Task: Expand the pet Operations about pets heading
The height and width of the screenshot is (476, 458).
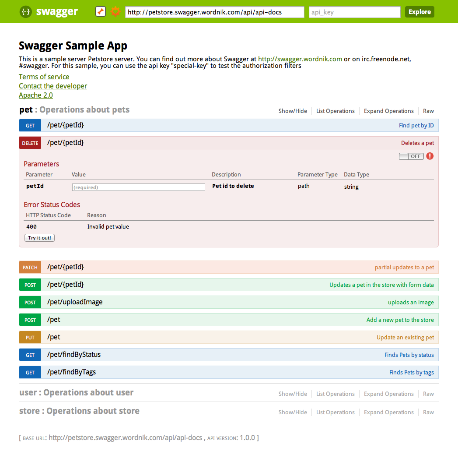Action: pyautogui.click(x=74, y=109)
